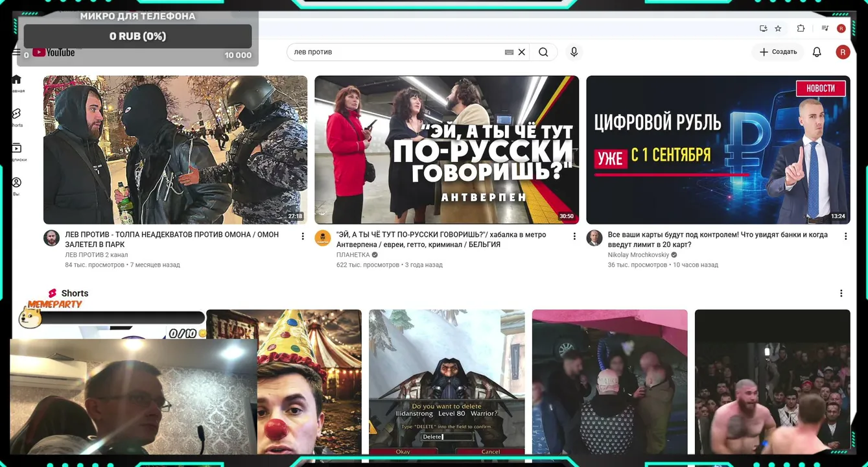Click the 622 тыс. просмотров view count text
This screenshot has width=868, height=467.
point(368,265)
